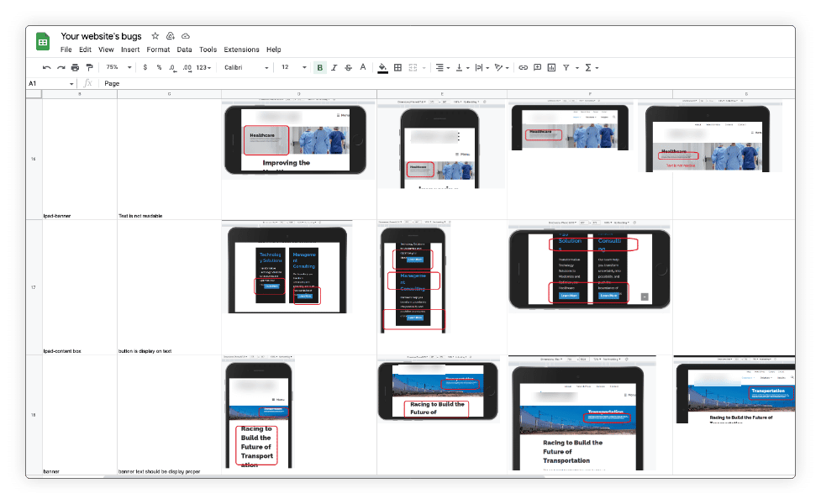Open the zoom 75% dropdown
821x504 pixels.
[x=118, y=67]
